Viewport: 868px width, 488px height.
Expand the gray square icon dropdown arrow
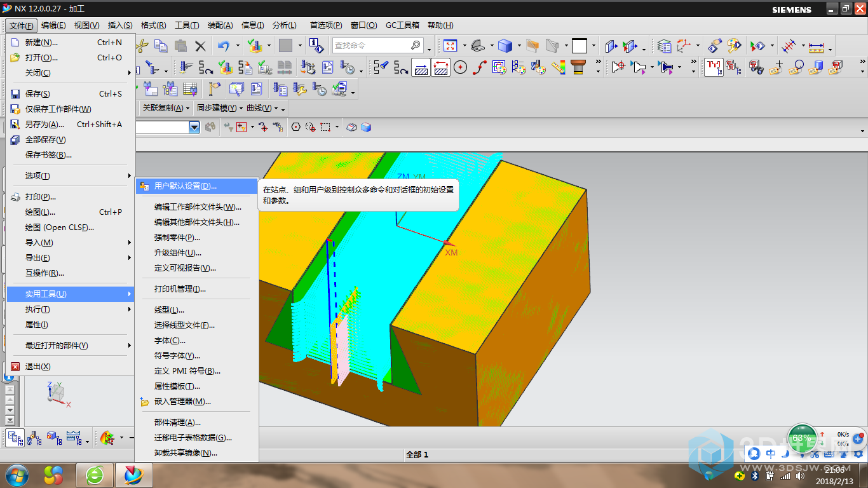[x=299, y=46]
